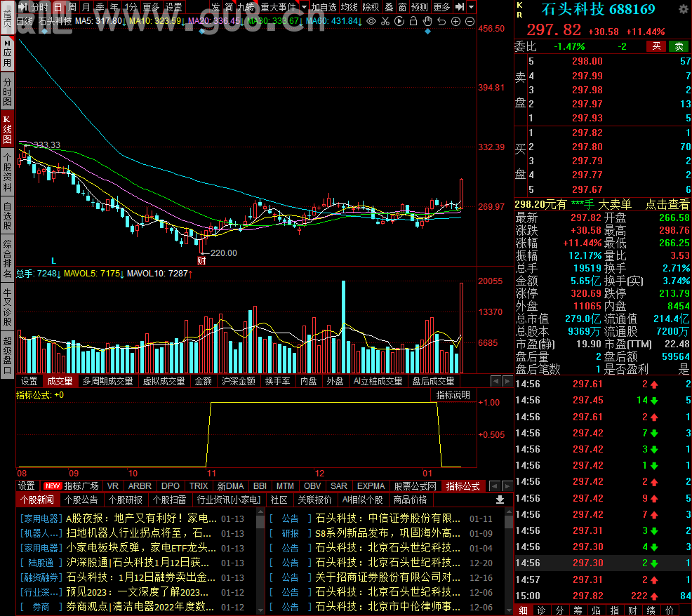This screenshot has height=616, width=692.
Task: Toggle the 发 marker in the top bar
Action: [215, 7]
